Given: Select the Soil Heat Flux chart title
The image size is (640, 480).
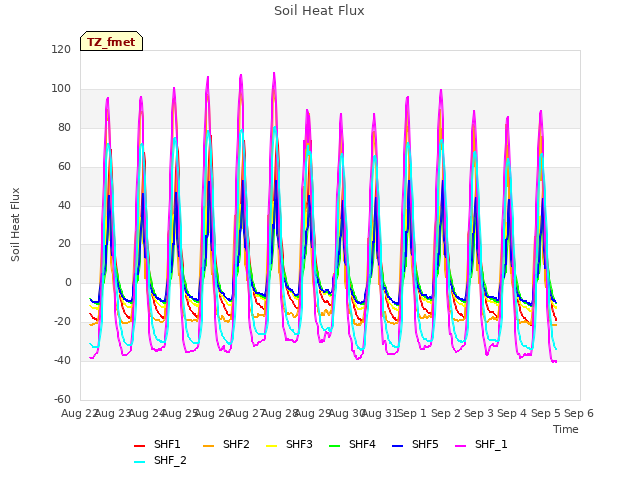Looking at the screenshot, I should click(319, 11).
